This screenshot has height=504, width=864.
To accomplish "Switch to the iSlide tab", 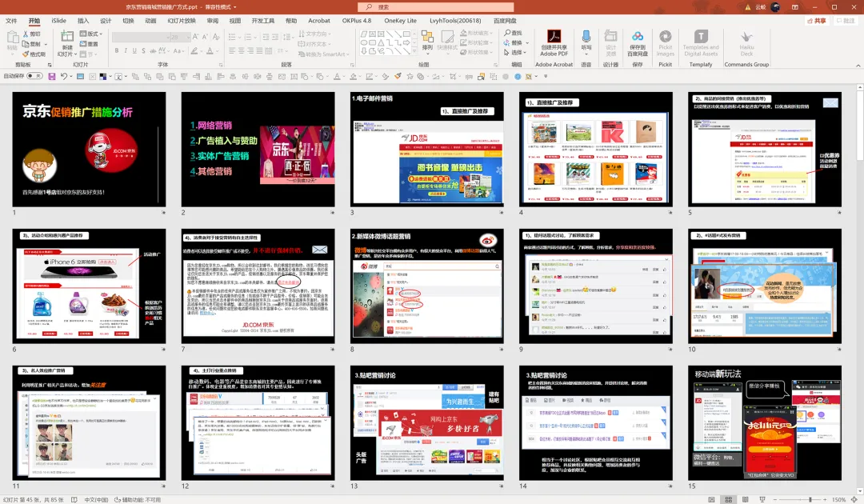I will 59,21.
